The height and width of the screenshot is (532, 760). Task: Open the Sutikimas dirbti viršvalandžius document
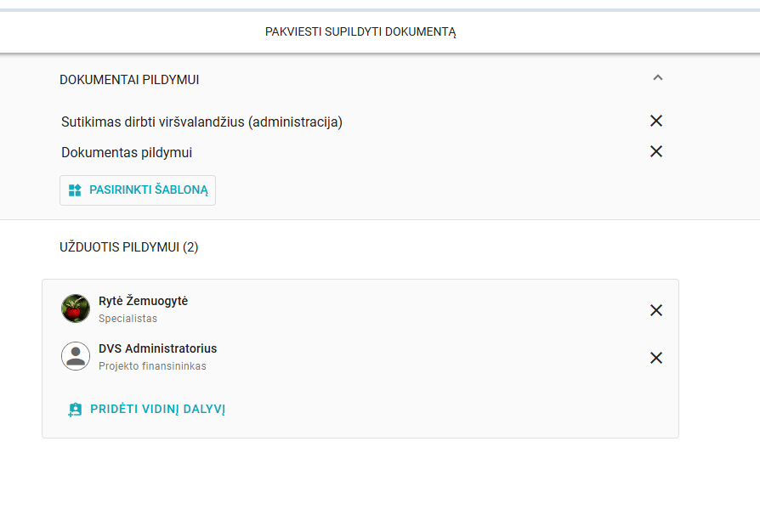pyautogui.click(x=201, y=122)
